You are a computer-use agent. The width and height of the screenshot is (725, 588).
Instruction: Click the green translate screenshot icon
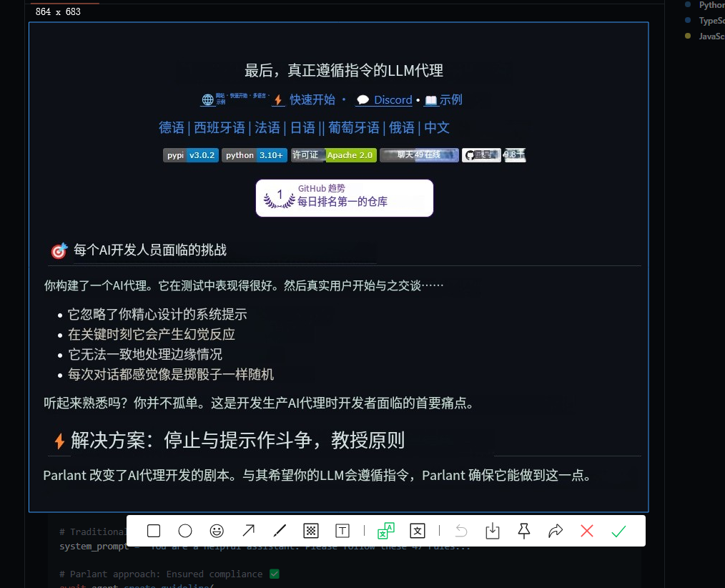[386, 531]
